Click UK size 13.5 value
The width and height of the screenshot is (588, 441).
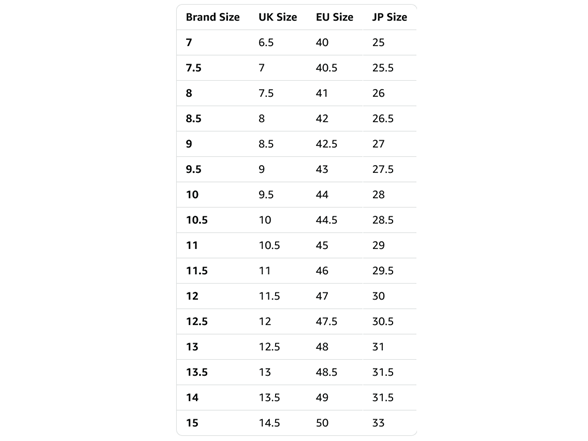[269, 398]
